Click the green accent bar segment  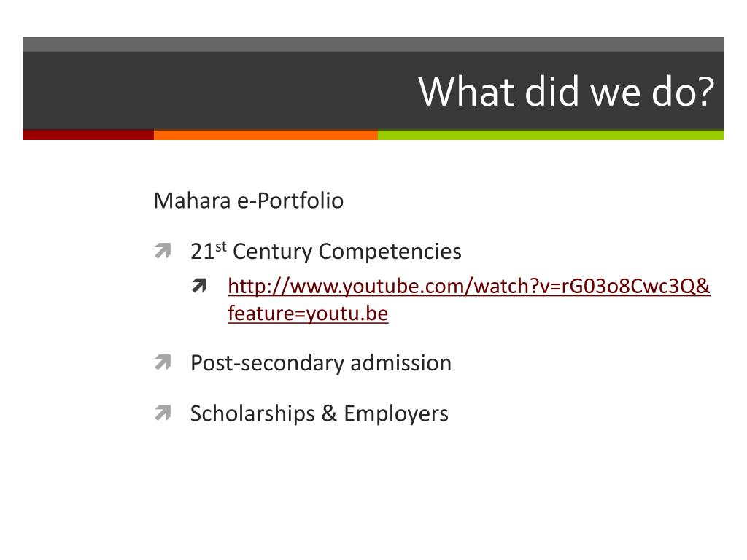click(551, 135)
